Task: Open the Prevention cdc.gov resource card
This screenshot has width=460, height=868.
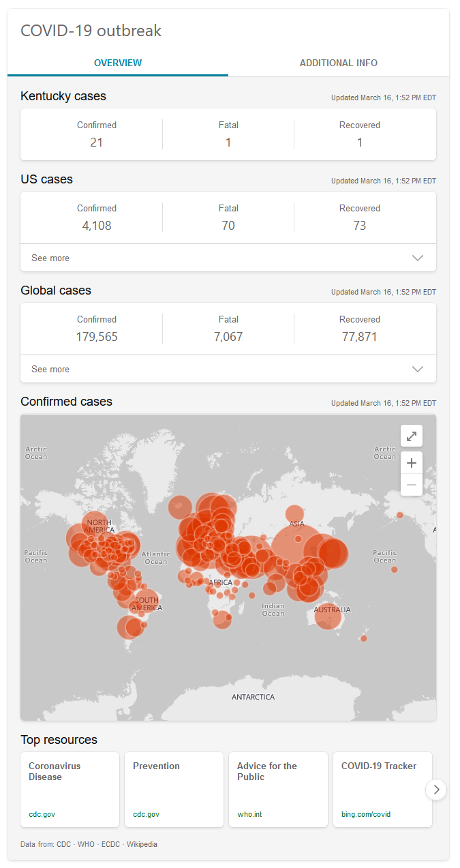Action: click(x=174, y=789)
